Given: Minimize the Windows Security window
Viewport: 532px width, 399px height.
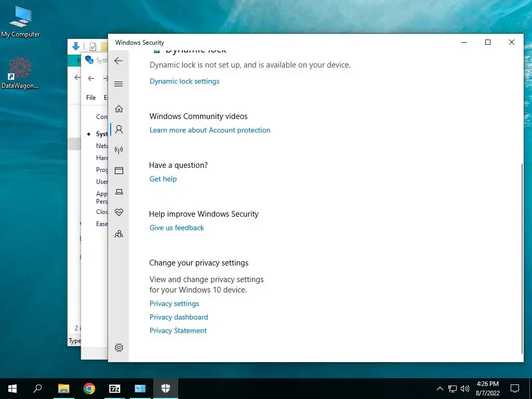Looking at the screenshot, I should [x=464, y=42].
